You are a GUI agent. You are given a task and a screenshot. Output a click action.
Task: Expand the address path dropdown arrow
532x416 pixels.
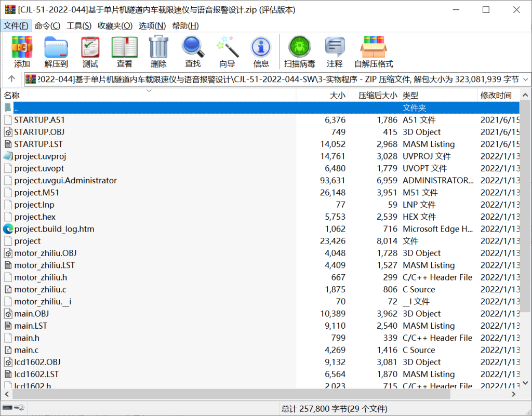point(525,79)
